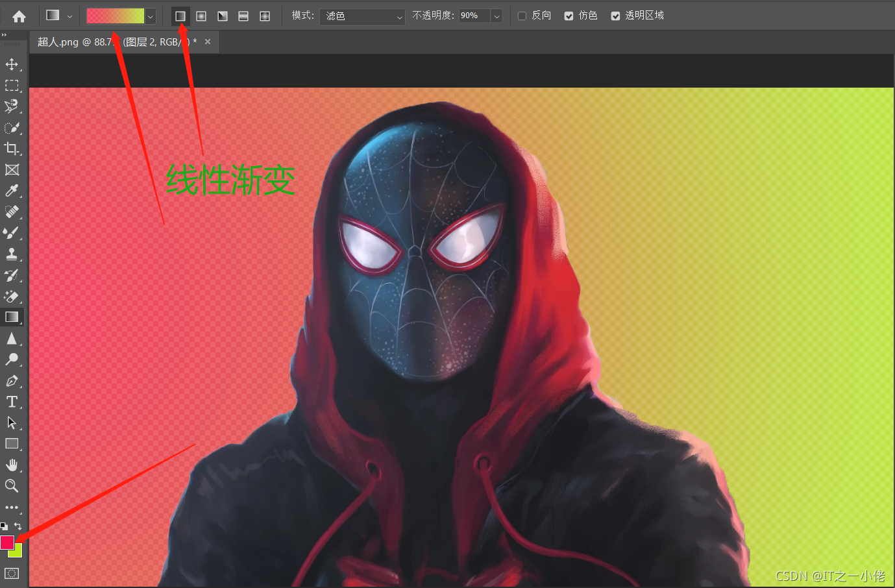Open the 不透明度 opacity dropdown arrow
This screenshot has height=588, width=895.
click(x=497, y=16)
